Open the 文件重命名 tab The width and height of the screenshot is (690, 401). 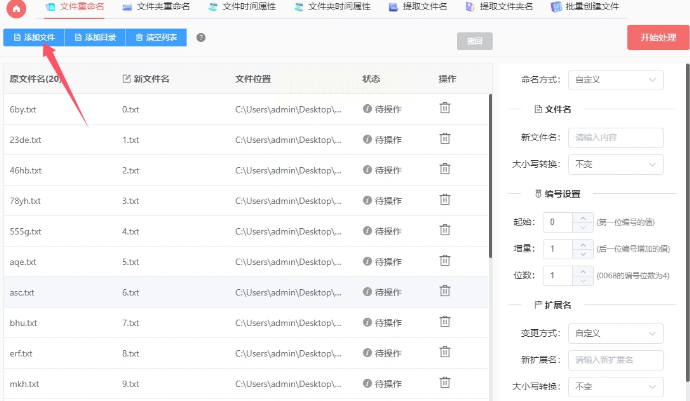pyautogui.click(x=75, y=7)
